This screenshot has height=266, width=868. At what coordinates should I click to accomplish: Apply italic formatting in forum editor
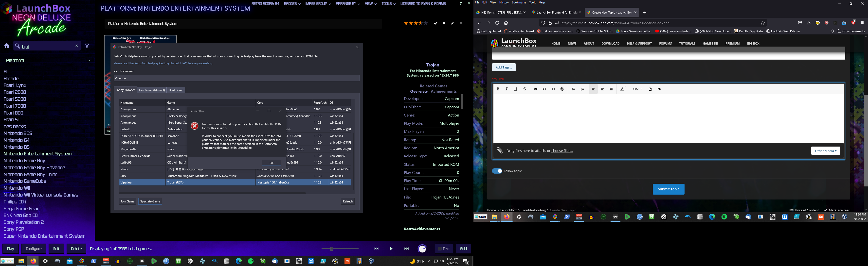pyautogui.click(x=506, y=89)
